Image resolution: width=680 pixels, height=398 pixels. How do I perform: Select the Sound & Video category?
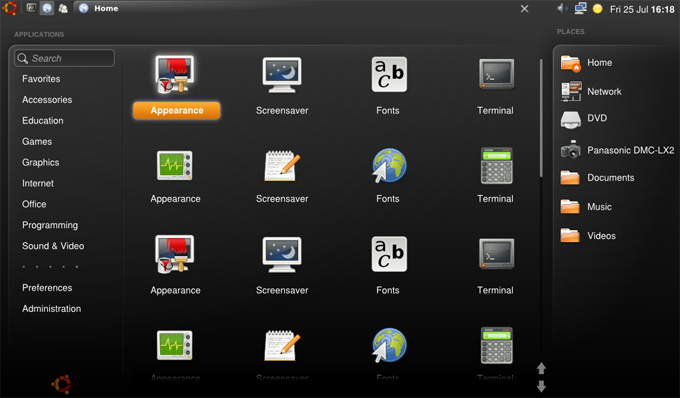pyautogui.click(x=53, y=246)
